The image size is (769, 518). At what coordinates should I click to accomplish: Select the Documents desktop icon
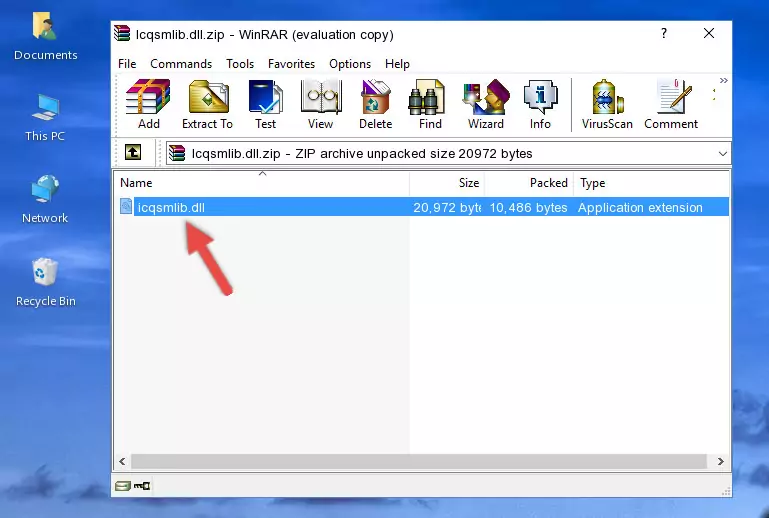click(45, 36)
